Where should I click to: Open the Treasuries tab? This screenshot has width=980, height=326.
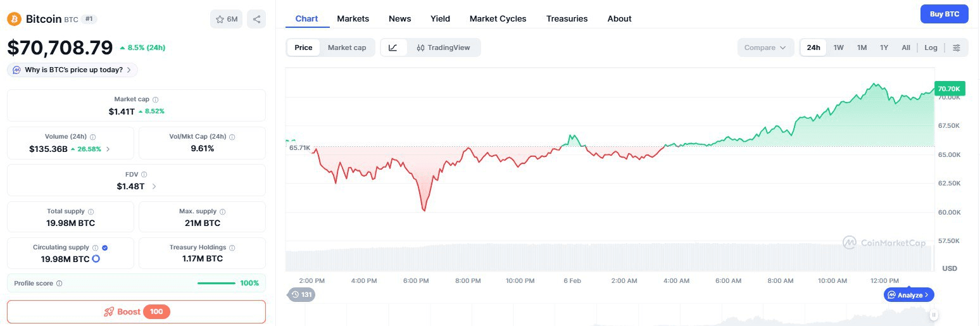pos(567,18)
